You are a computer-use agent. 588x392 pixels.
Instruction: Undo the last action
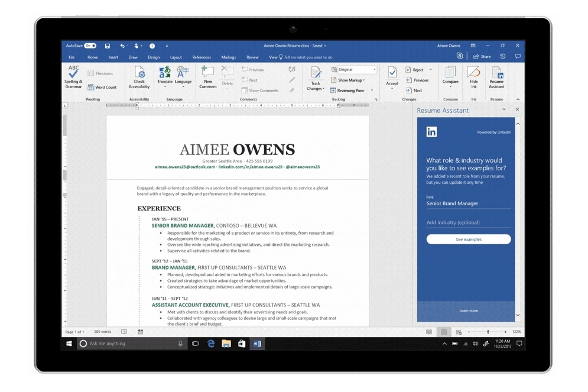click(x=122, y=46)
